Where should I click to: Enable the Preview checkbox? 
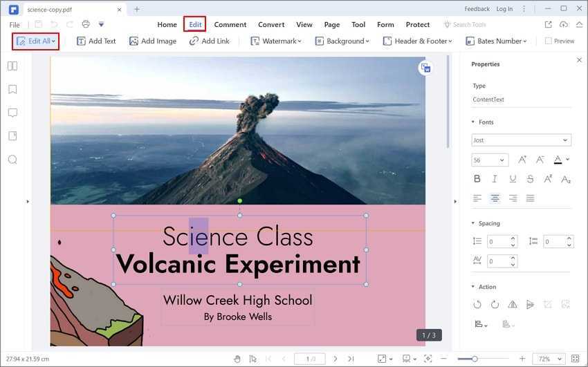tap(549, 41)
